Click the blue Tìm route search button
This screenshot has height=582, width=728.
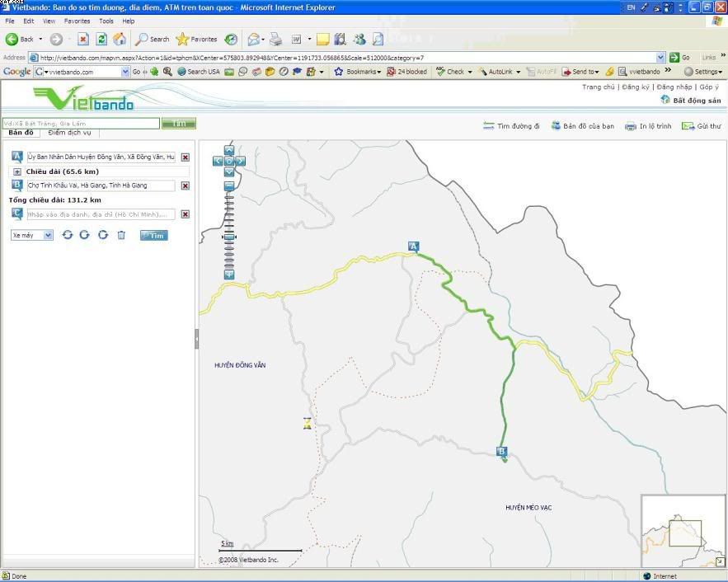(x=153, y=235)
